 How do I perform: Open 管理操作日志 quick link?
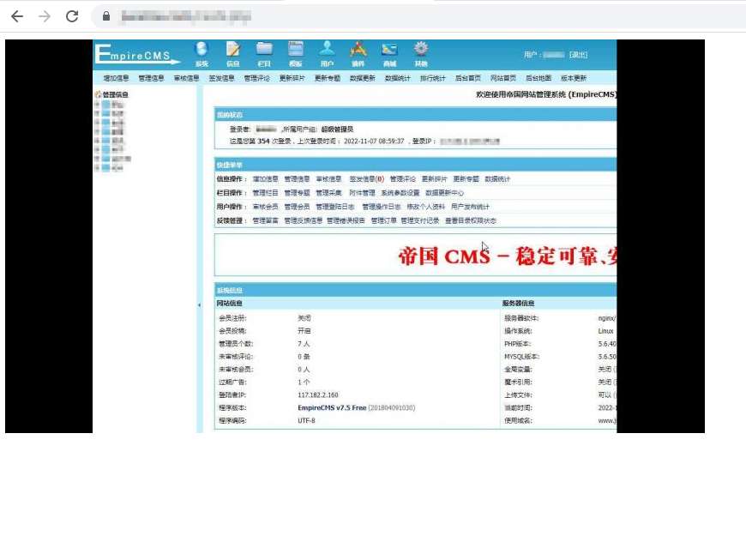coord(382,207)
